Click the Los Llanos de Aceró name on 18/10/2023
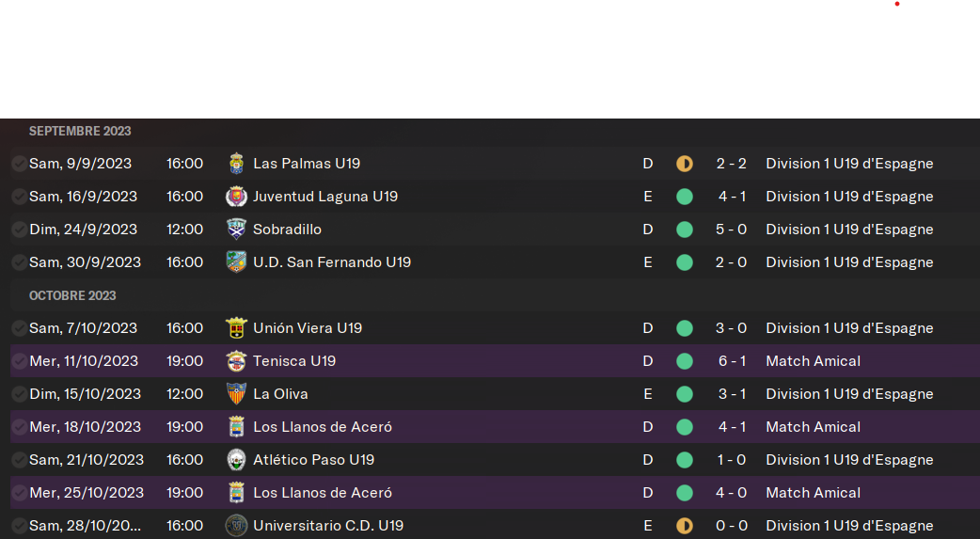 pos(323,427)
